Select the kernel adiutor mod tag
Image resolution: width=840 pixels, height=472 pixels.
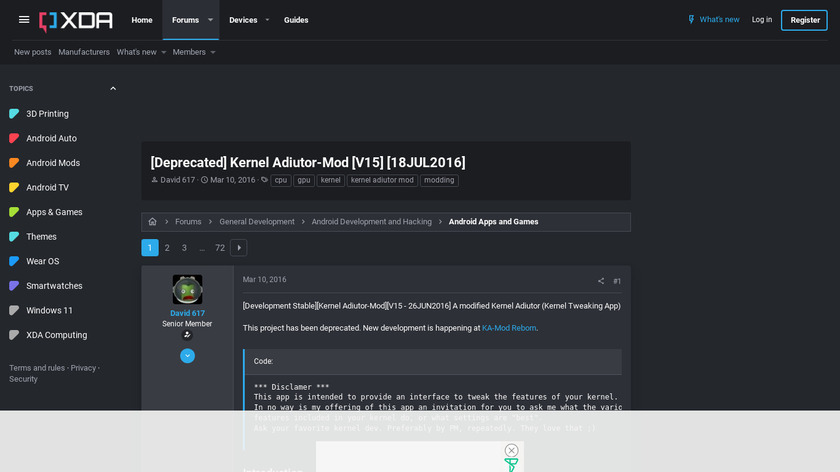[x=382, y=180]
